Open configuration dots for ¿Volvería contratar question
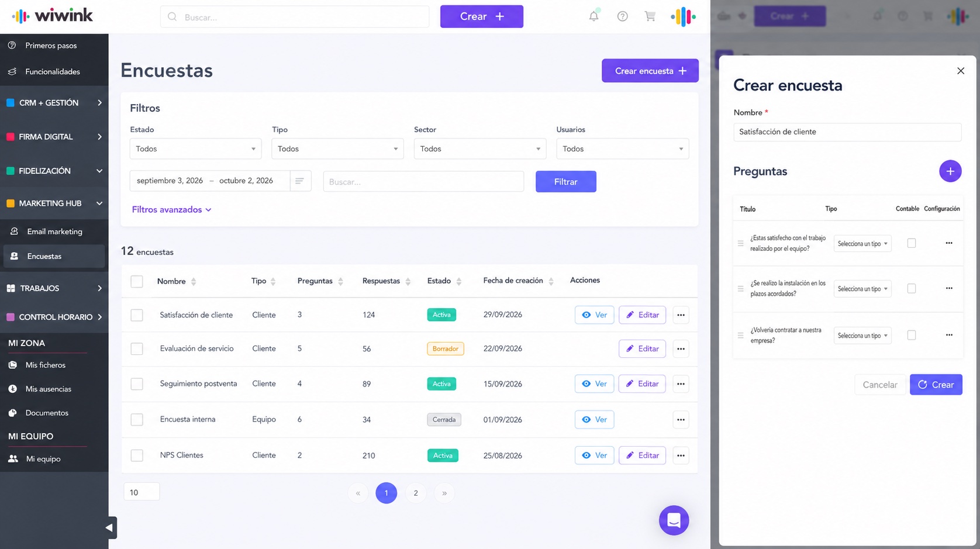Image resolution: width=980 pixels, height=549 pixels. coord(949,335)
